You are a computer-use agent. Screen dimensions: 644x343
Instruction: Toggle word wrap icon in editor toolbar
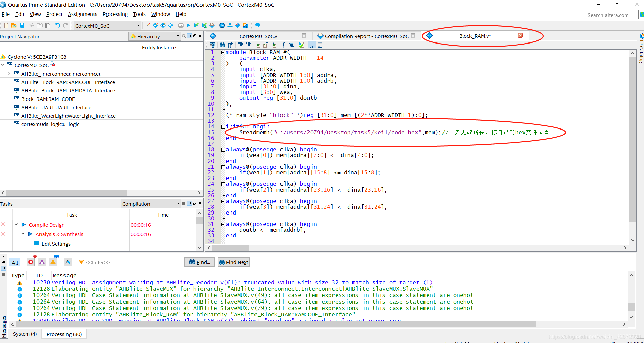[320, 45]
